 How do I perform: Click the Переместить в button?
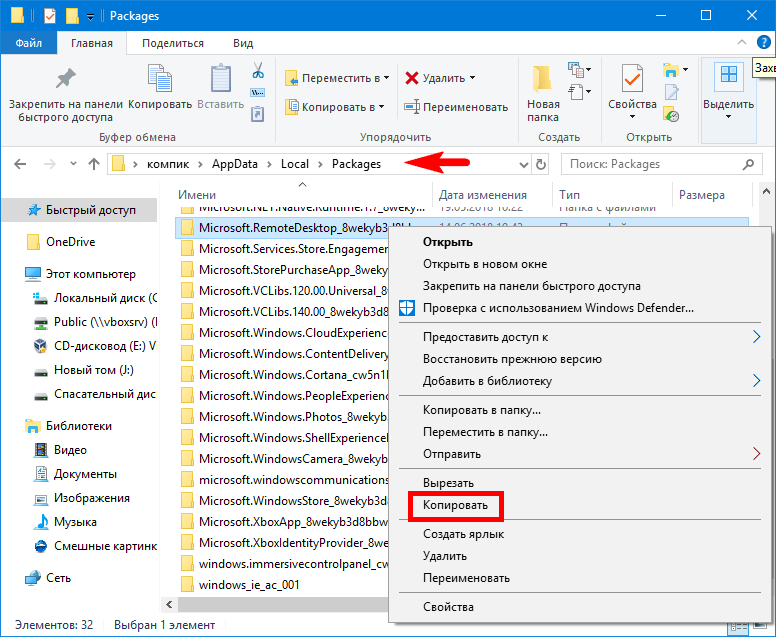(337, 78)
